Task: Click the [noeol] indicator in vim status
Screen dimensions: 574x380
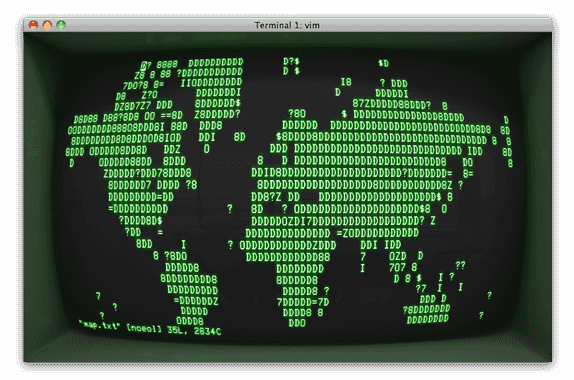Action: [144, 328]
